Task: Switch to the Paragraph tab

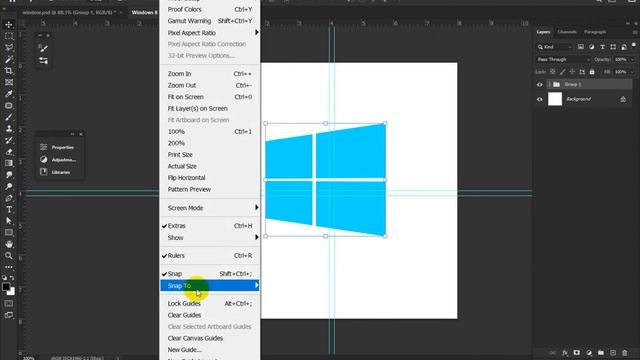Action: pos(595,32)
